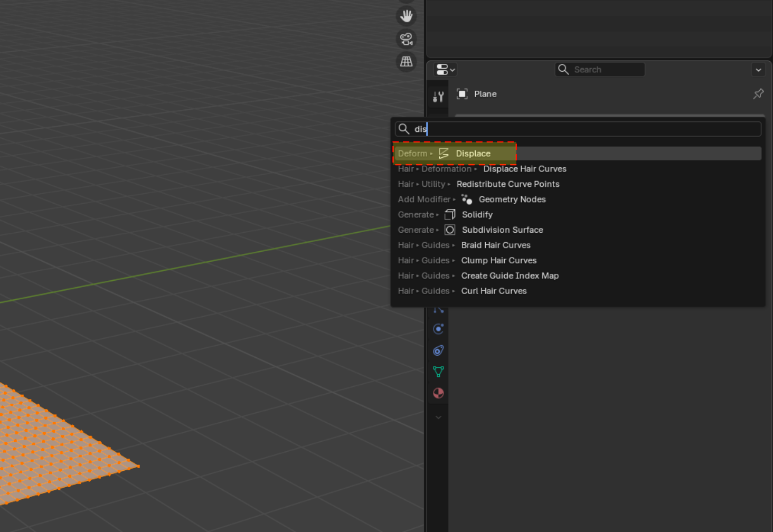Toggle the camera view icon

tap(406, 39)
